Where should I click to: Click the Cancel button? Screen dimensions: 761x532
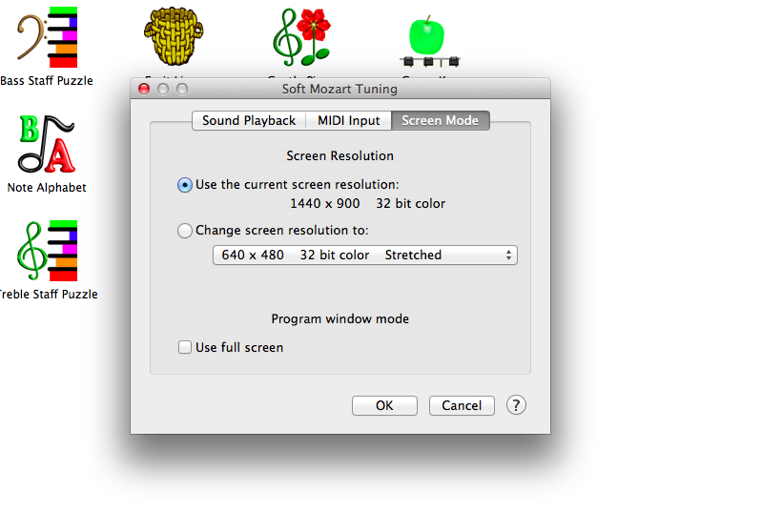pyautogui.click(x=462, y=405)
